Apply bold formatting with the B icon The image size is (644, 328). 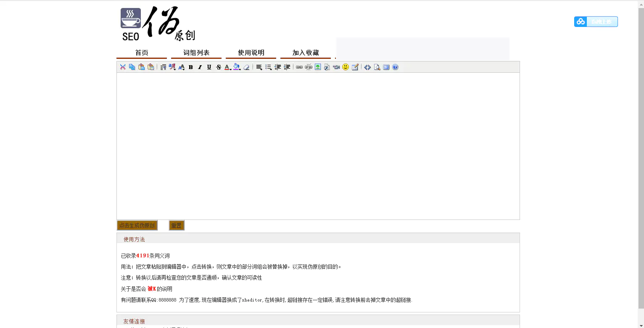pyautogui.click(x=190, y=67)
